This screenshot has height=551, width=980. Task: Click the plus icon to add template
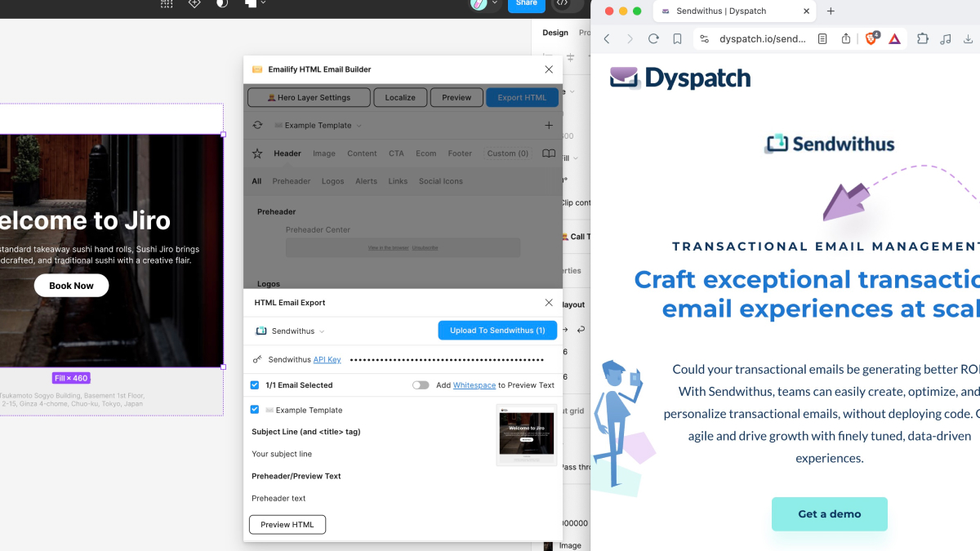coord(549,125)
